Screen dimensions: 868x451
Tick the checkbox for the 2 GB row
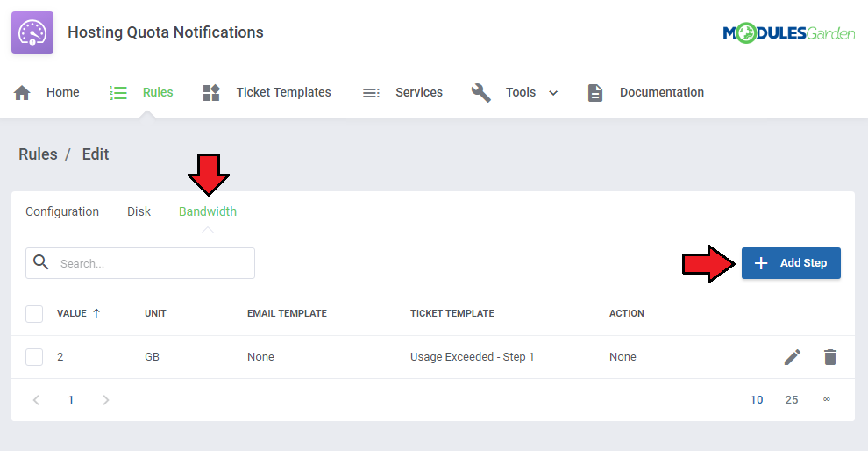coord(34,357)
